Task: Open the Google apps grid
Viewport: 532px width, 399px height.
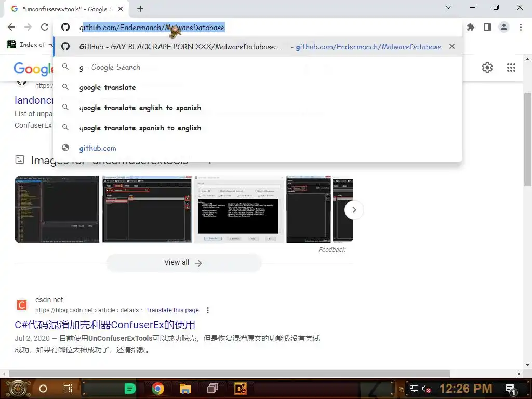Action: (511, 68)
